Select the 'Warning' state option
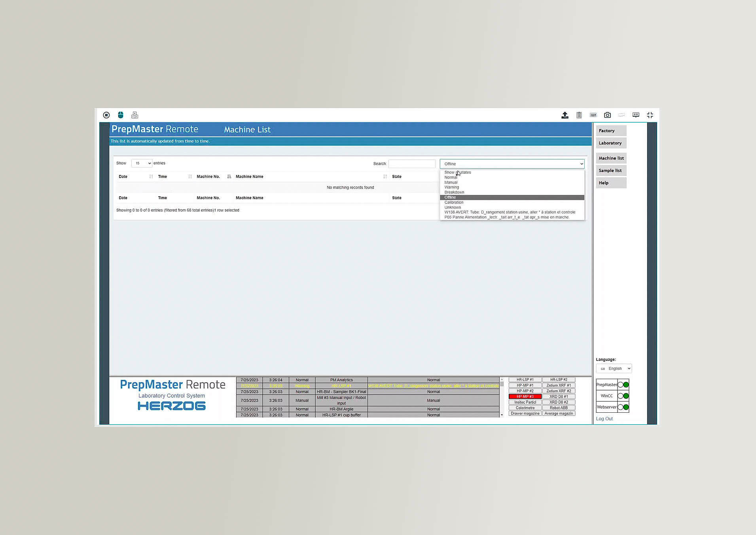Viewport: 756px width, 535px height. coord(512,188)
